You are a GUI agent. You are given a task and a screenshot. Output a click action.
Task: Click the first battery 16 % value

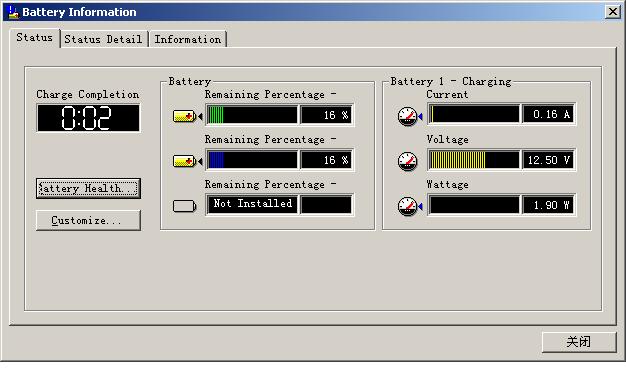click(x=327, y=115)
